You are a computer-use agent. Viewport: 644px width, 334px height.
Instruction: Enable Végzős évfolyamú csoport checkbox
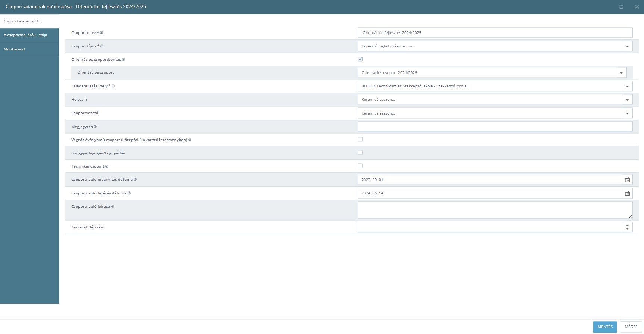tap(360, 139)
